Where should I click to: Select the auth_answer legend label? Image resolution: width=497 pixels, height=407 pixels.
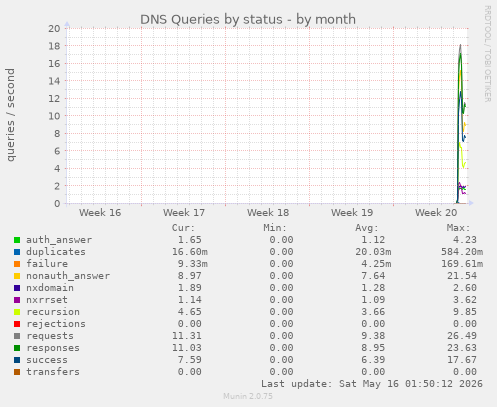pos(59,240)
